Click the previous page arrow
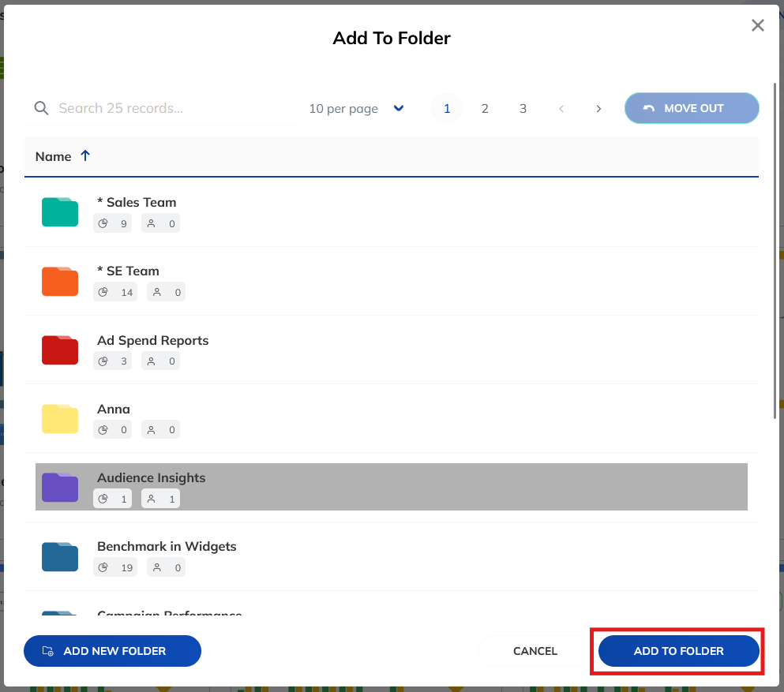 561,108
